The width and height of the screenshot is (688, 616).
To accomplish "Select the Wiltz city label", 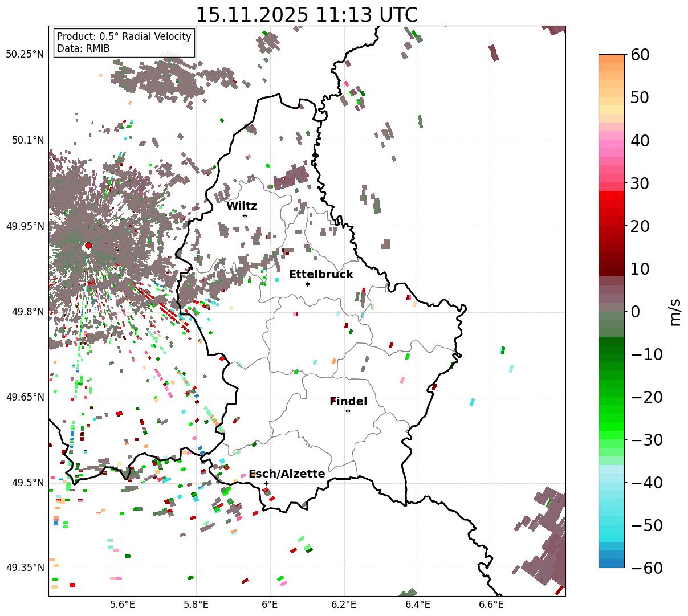I will pyautogui.click(x=242, y=206).
